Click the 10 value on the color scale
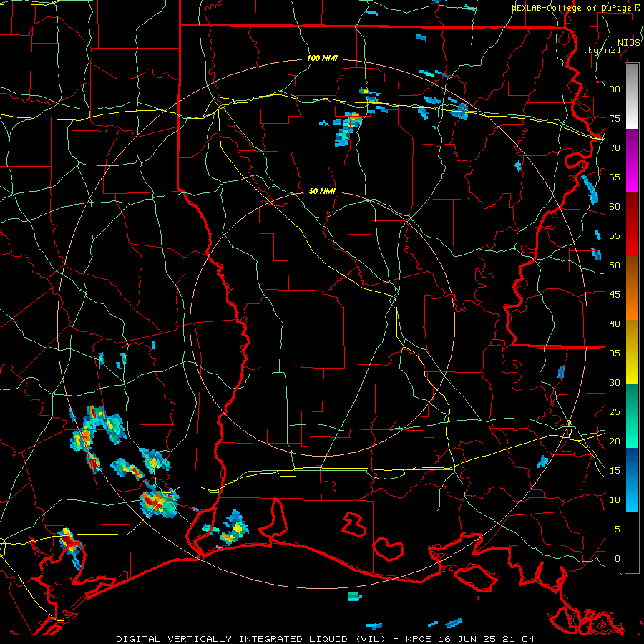644x644 pixels. click(x=615, y=500)
